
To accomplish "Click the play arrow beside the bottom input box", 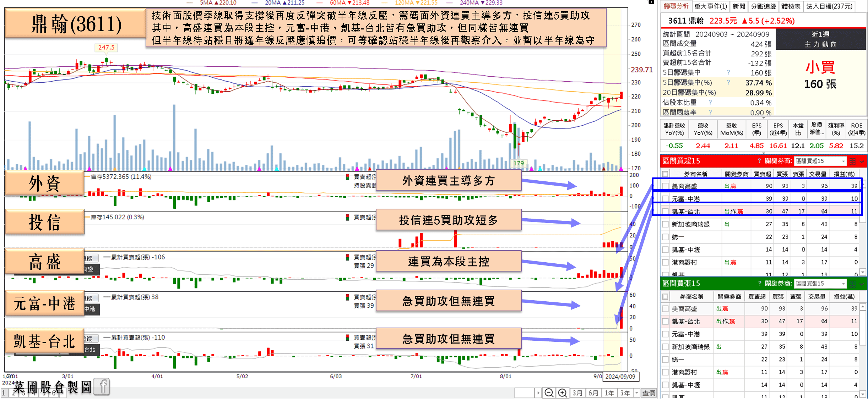I will coord(538,393).
